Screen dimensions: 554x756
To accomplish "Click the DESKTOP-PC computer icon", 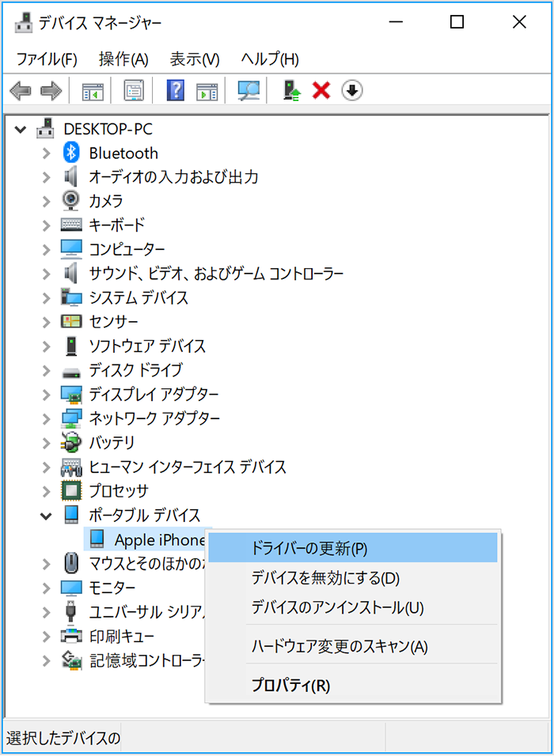I will point(47,129).
